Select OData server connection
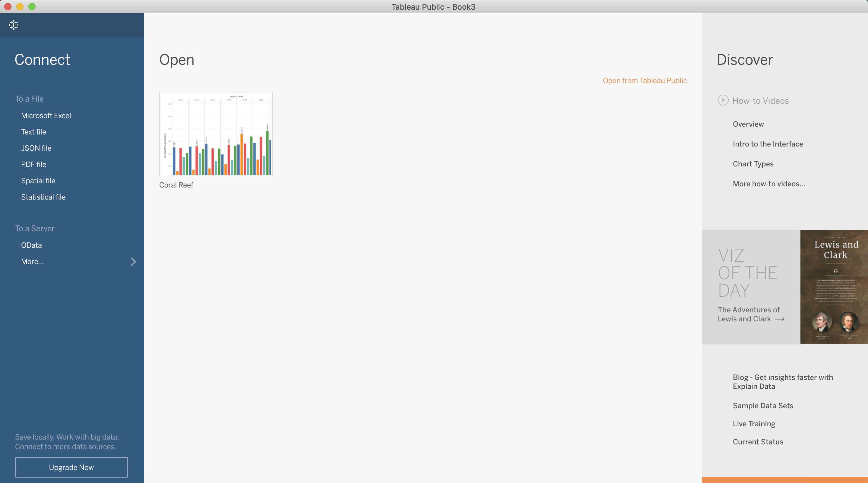The width and height of the screenshot is (868, 483). coord(31,245)
